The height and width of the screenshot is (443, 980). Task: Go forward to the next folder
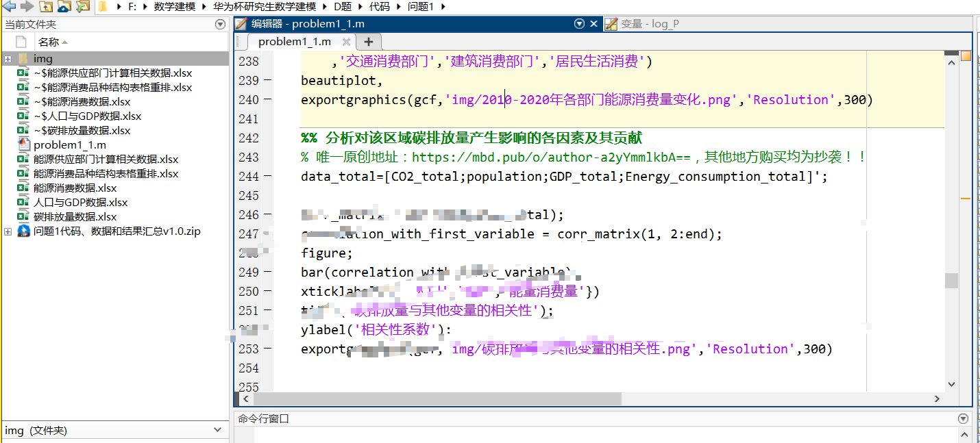click(27, 6)
